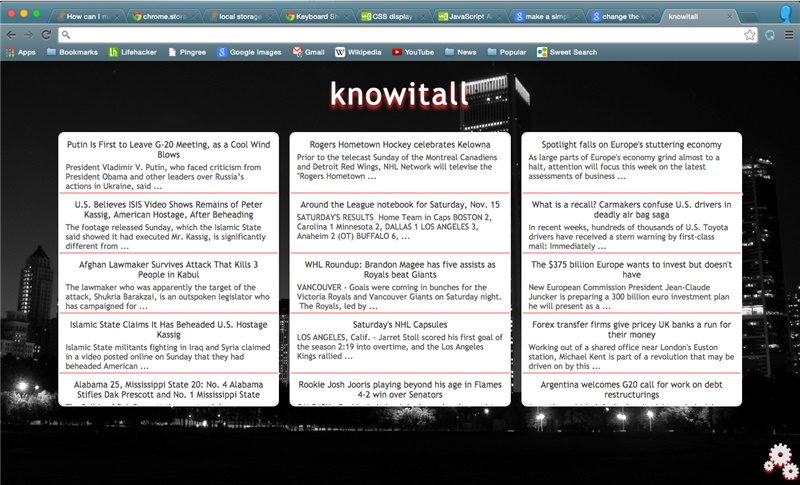Click the knowitall page title

pos(399,94)
